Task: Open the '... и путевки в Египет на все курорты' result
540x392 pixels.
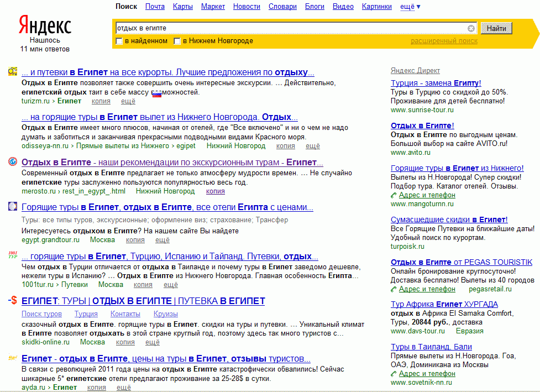Action: [x=167, y=72]
